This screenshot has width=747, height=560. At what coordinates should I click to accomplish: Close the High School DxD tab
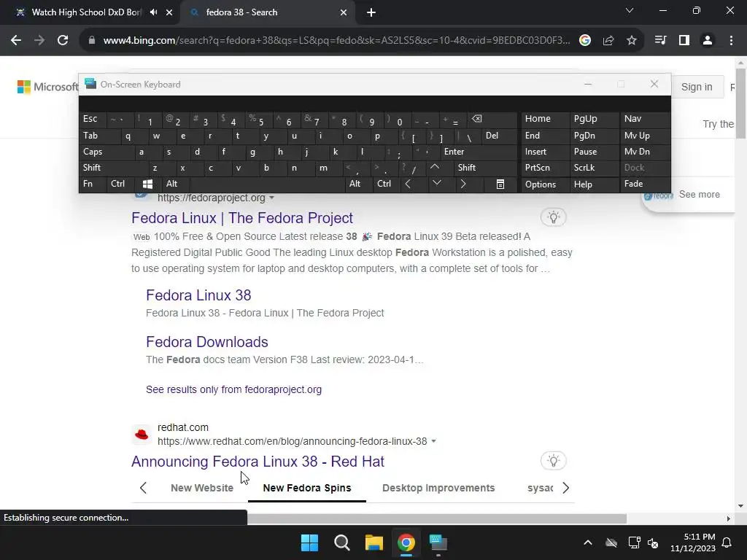coord(169,12)
